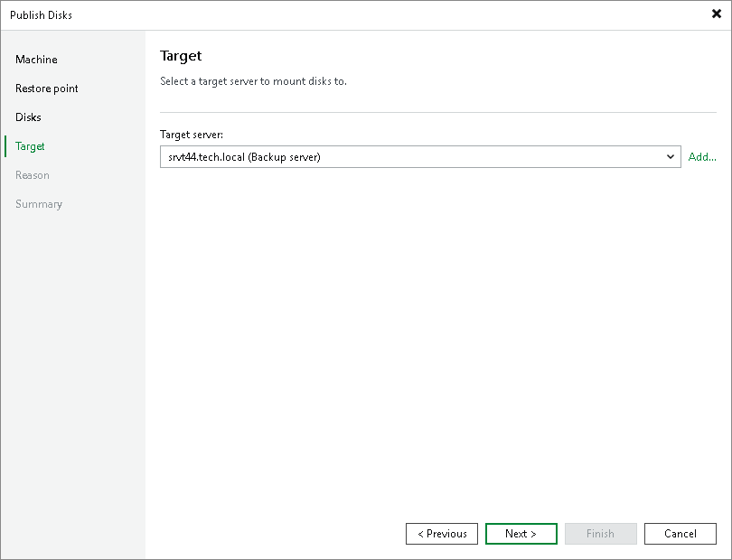732x560 pixels.
Task: Click the Finish button
Action: pos(600,534)
